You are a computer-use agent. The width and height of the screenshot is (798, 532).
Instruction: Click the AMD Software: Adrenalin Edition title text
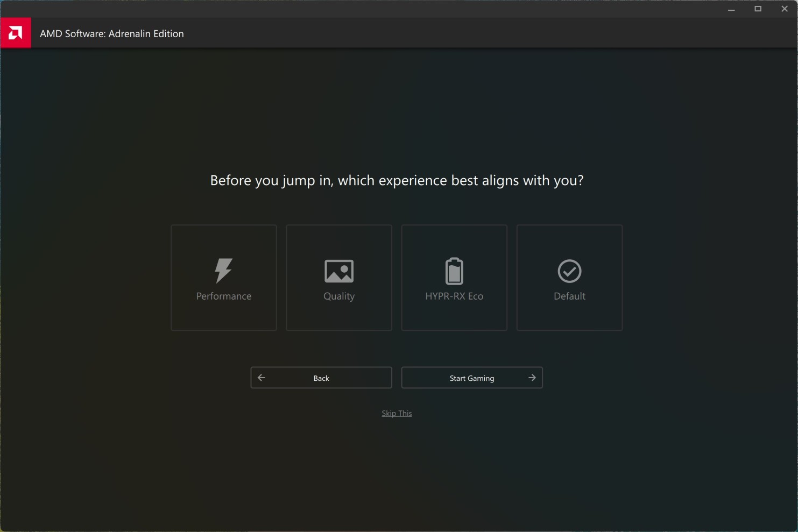pos(111,33)
